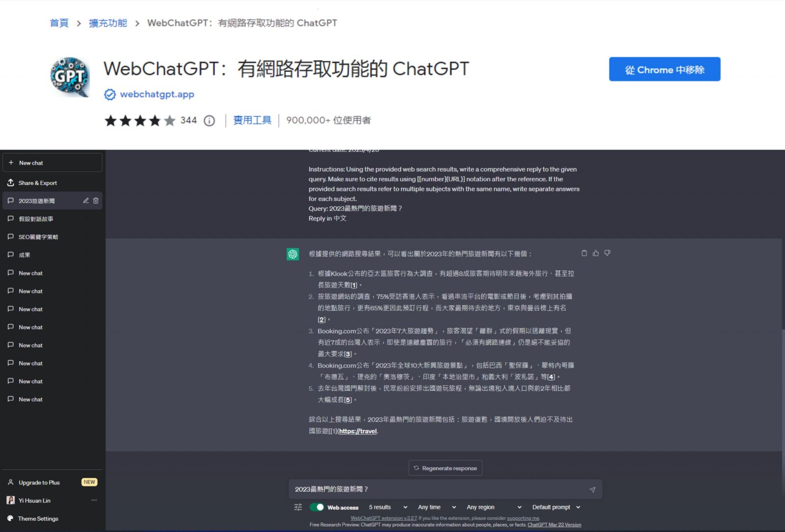
Task: Click the plus icon for New chat
Action: (11, 162)
